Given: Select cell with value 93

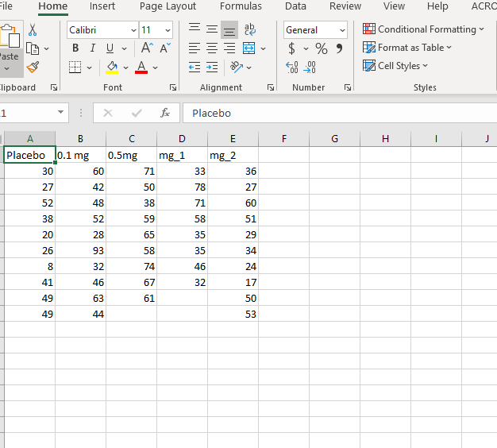Looking at the screenshot, I should click(80, 250).
